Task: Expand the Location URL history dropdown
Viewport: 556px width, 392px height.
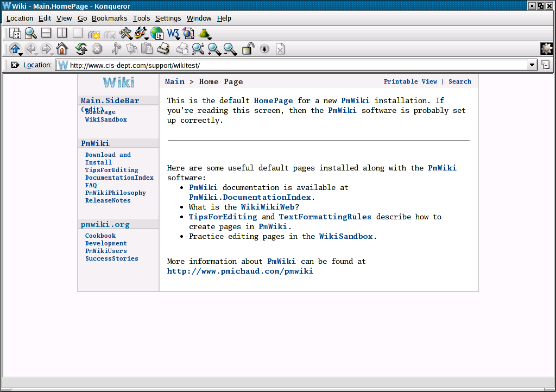Action: 532,65
